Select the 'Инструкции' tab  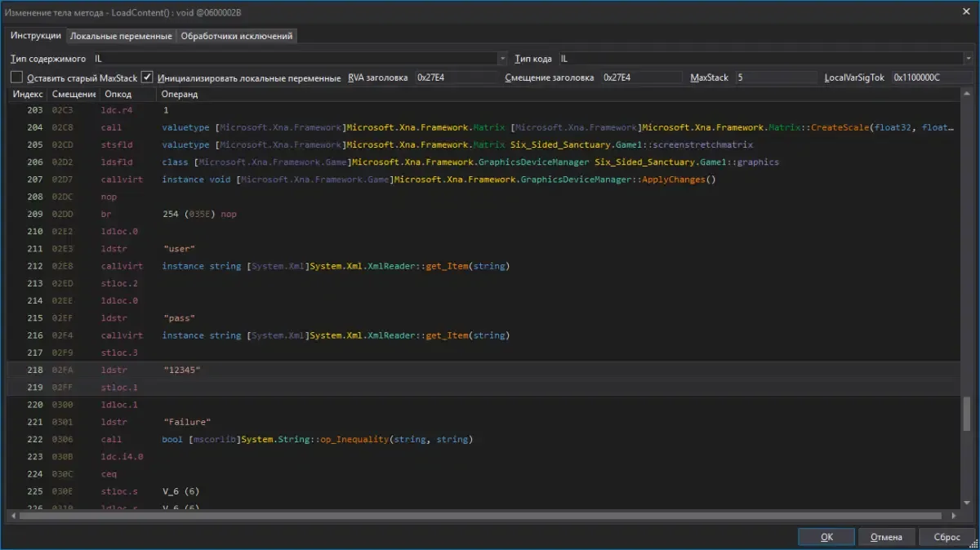coord(35,36)
